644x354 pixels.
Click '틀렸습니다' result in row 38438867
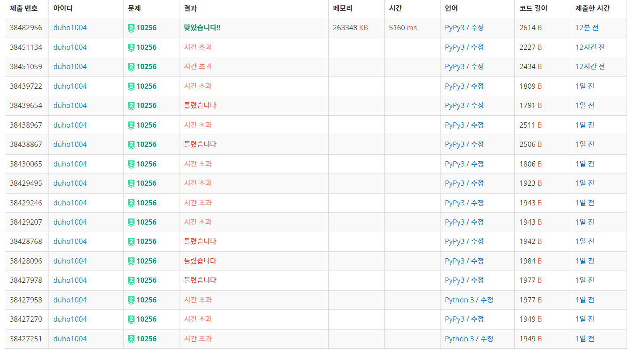(x=200, y=144)
